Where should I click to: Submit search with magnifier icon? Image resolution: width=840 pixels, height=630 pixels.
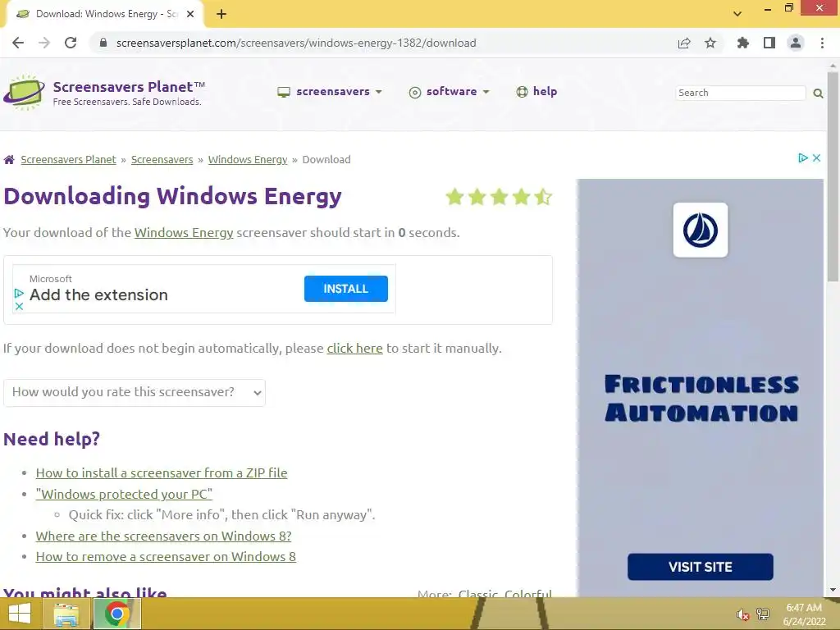tap(818, 94)
